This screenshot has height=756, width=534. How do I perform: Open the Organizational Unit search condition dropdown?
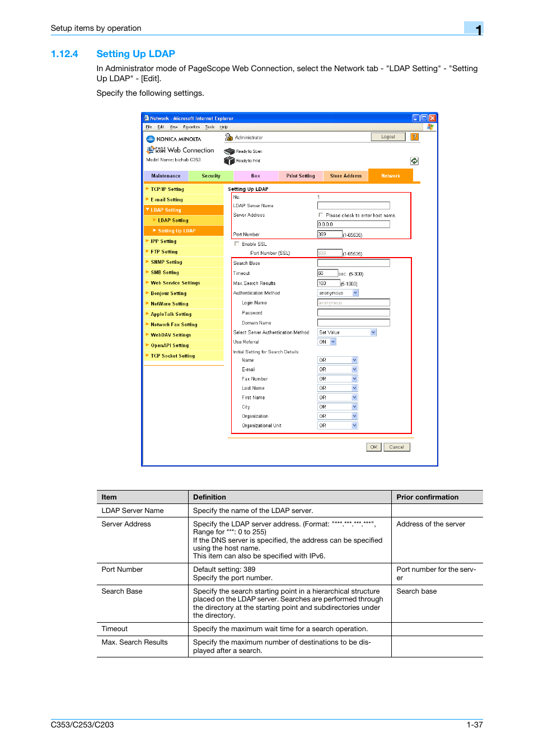point(354,426)
